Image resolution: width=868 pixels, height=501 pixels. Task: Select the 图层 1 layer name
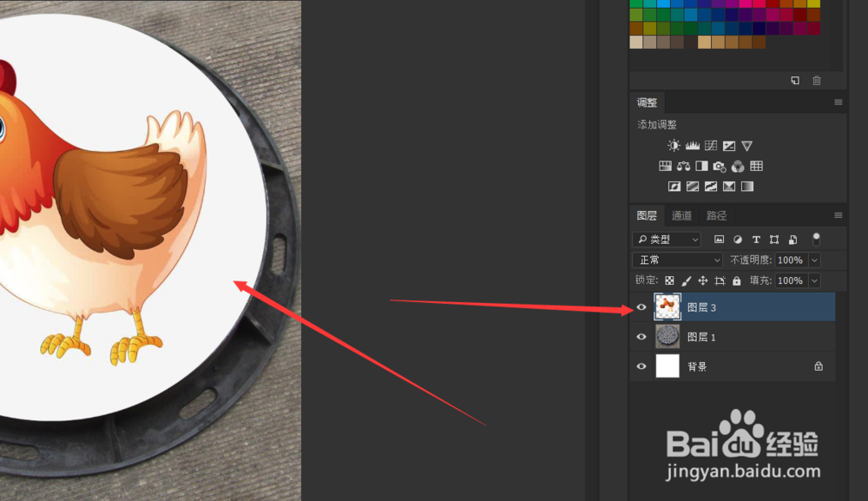click(x=701, y=337)
